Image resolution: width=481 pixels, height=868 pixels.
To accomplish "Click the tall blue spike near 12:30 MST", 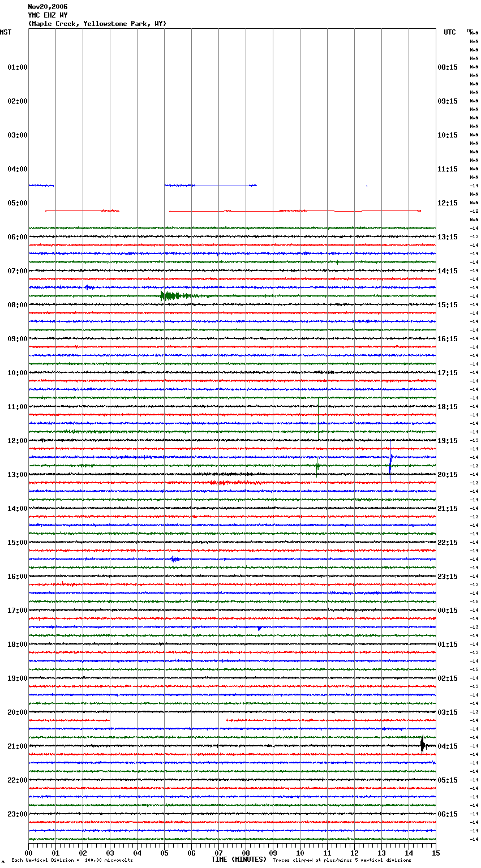I will [x=390, y=460].
